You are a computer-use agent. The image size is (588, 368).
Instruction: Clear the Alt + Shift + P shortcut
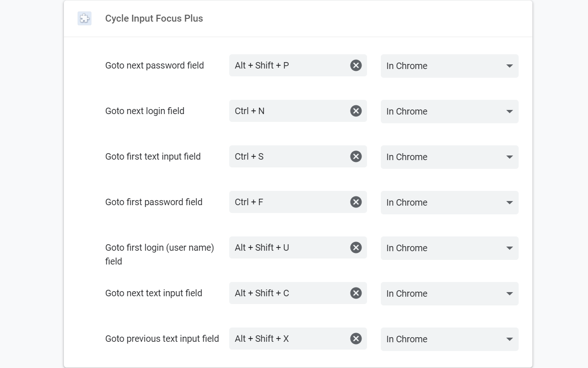coord(356,65)
